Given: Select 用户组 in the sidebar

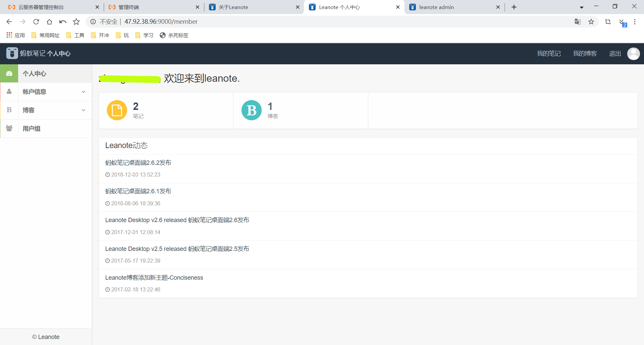Looking at the screenshot, I should pos(46,129).
